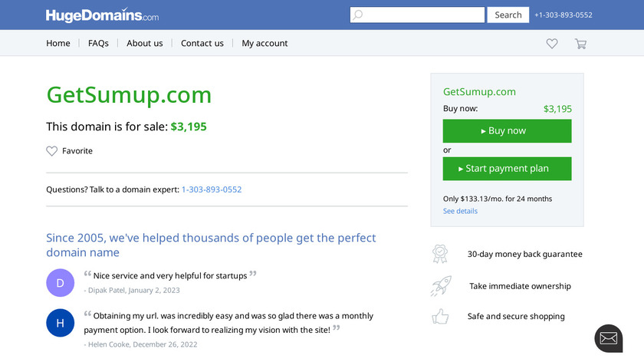The image size is (644, 362).
Task: Click the HugeDomains.com logo
Action: click(x=102, y=15)
